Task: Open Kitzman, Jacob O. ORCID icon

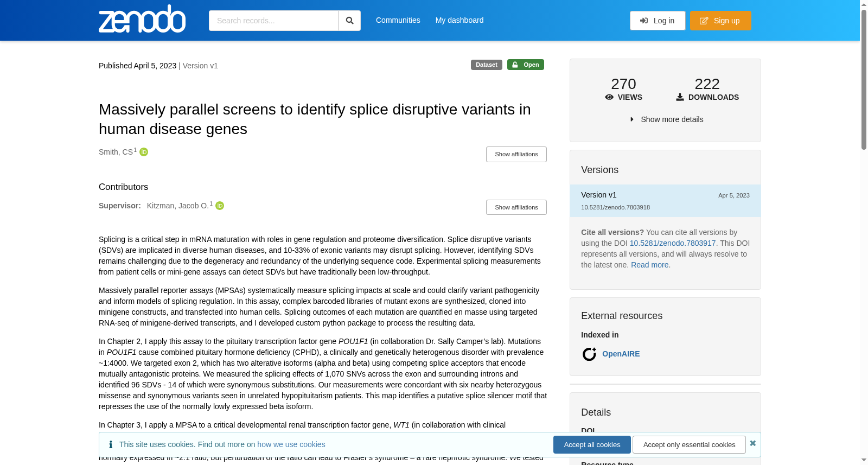Action: click(220, 206)
